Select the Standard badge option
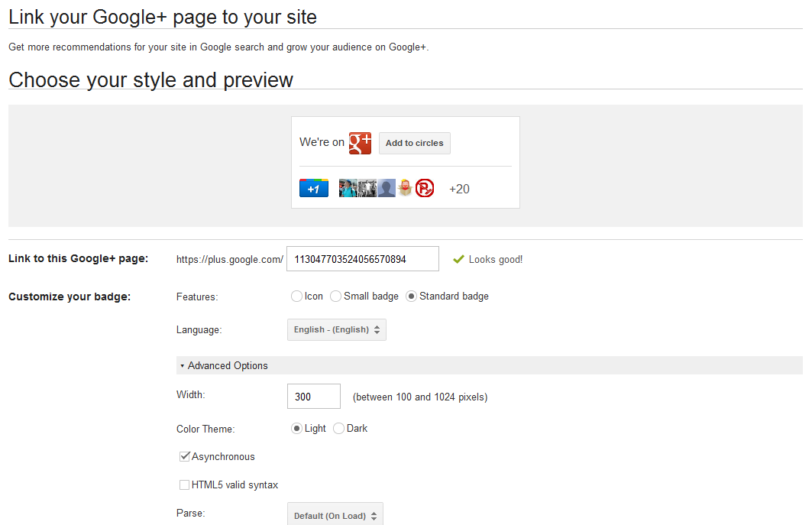The width and height of the screenshot is (812, 525). (x=411, y=297)
